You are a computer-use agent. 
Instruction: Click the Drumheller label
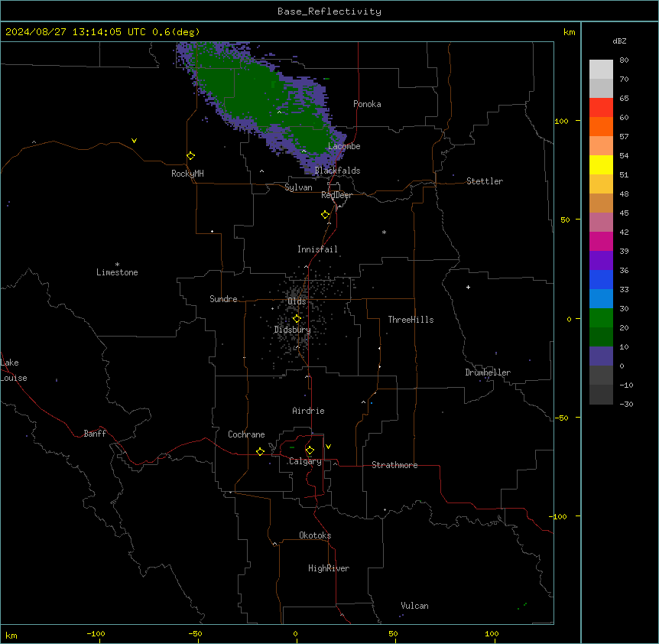coord(488,372)
